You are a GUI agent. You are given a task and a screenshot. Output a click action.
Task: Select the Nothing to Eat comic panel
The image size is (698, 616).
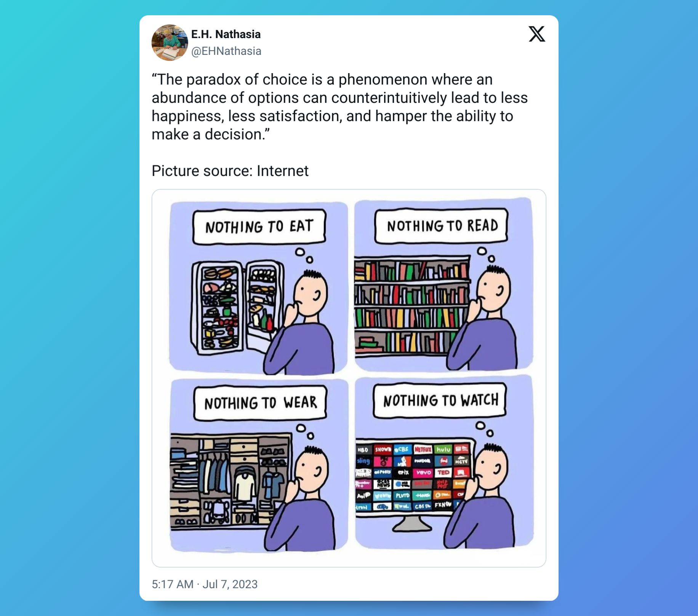click(x=259, y=287)
